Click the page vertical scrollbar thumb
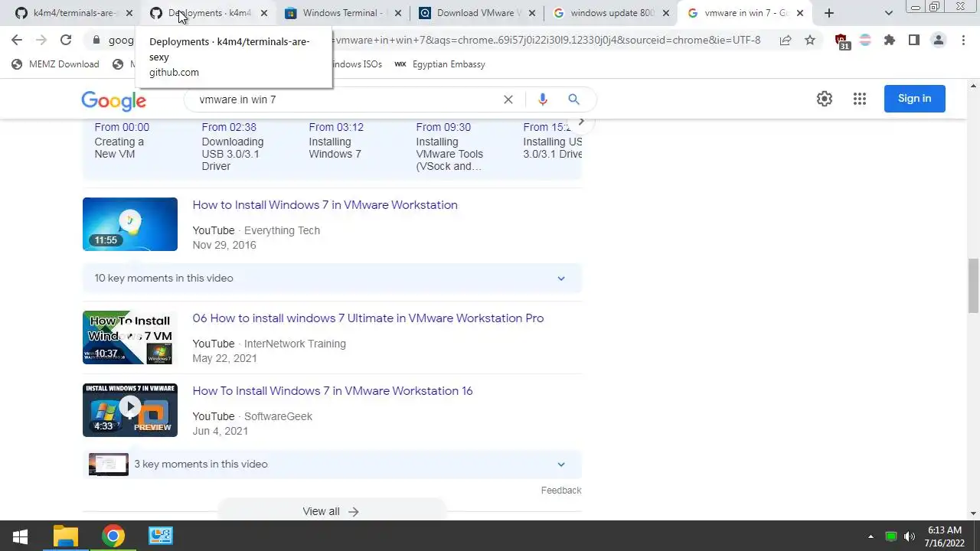This screenshot has height=551, width=980. click(973, 285)
